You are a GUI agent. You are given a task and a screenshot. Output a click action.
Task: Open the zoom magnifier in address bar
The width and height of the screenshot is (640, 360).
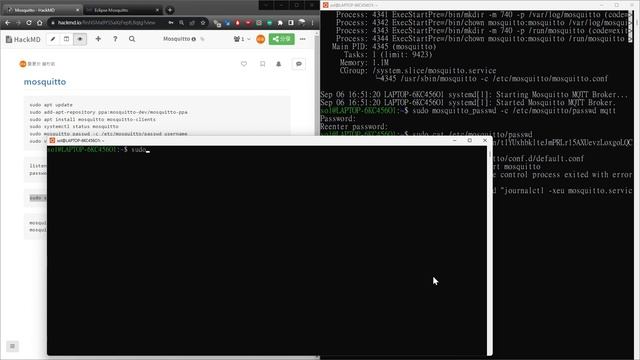pos(181,22)
